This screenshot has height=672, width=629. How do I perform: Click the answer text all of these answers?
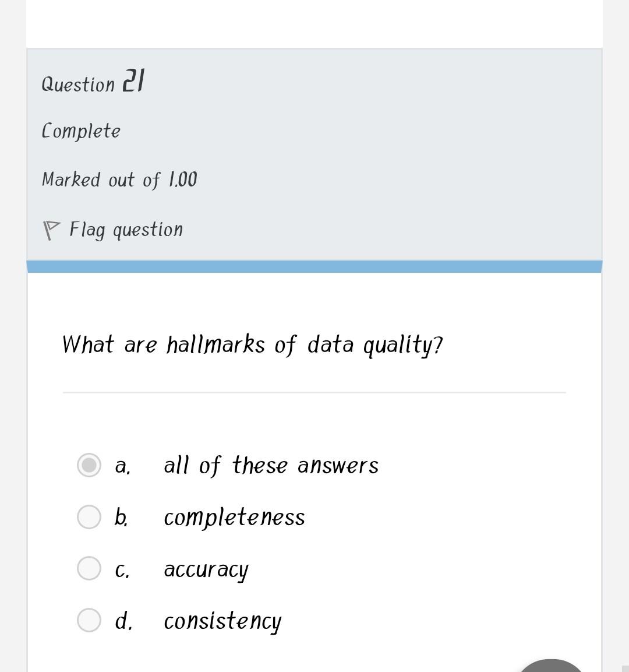(x=271, y=465)
